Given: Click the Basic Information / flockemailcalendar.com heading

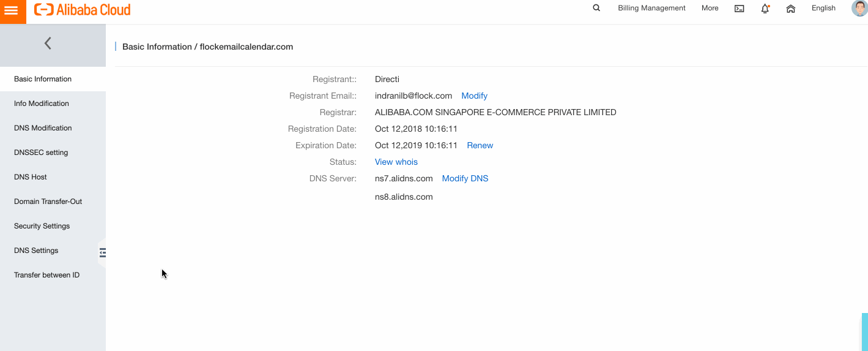Looking at the screenshot, I should [x=207, y=47].
